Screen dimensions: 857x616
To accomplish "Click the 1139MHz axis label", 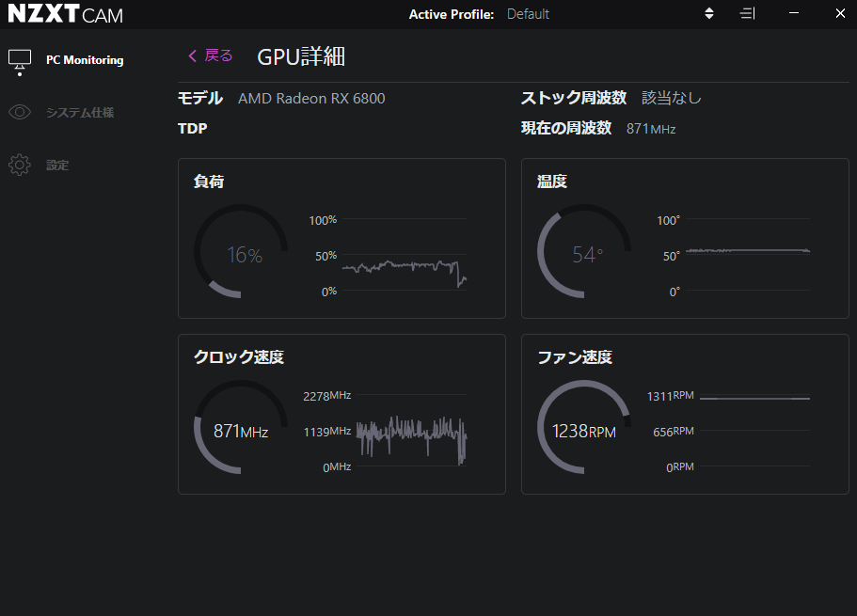I will click(x=326, y=432).
